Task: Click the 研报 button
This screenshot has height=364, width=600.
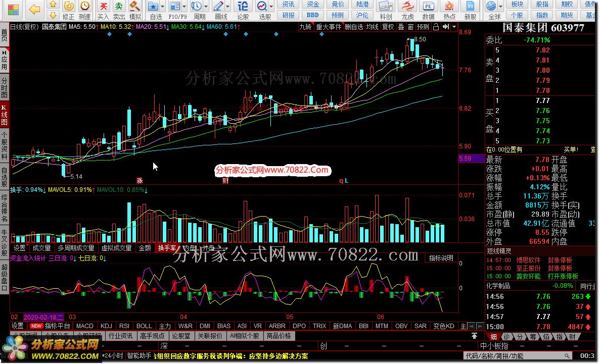Action: coord(288,15)
